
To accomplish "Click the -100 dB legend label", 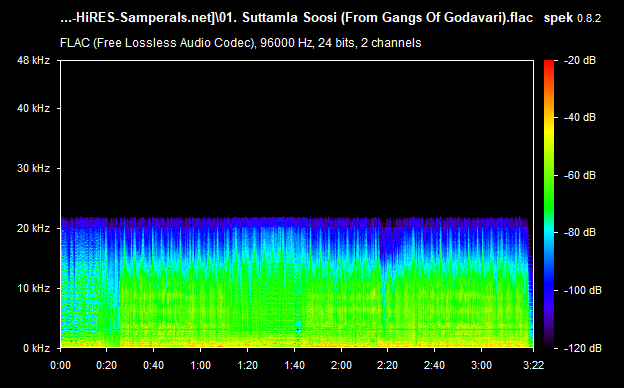I will pyautogui.click(x=582, y=291).
